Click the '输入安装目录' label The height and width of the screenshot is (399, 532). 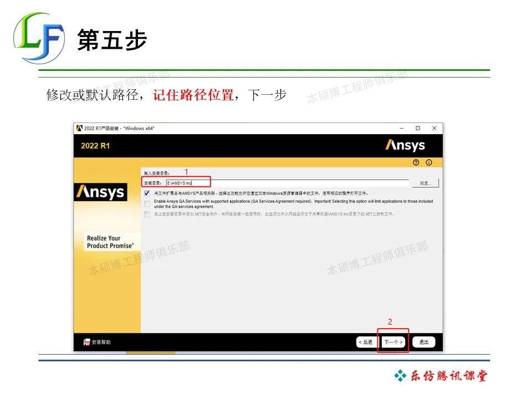156,173
